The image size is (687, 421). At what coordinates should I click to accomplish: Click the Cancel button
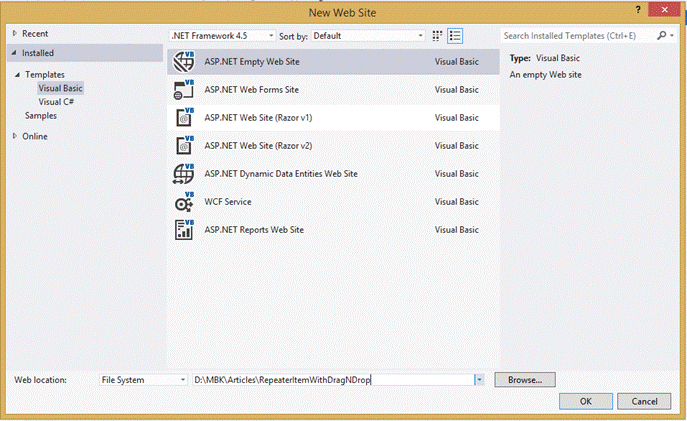point(644,401)
